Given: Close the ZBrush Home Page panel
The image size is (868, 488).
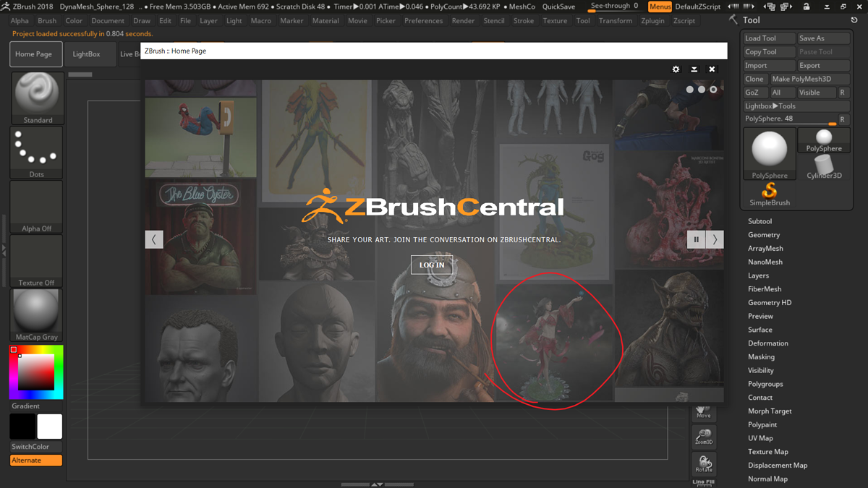Looking at the screenshot, I should tap(712, 69).
